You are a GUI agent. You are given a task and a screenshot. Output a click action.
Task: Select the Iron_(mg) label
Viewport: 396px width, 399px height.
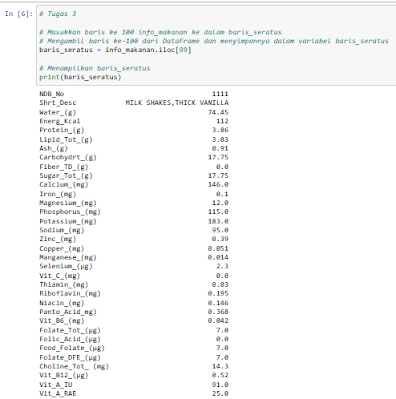(58, 194)
